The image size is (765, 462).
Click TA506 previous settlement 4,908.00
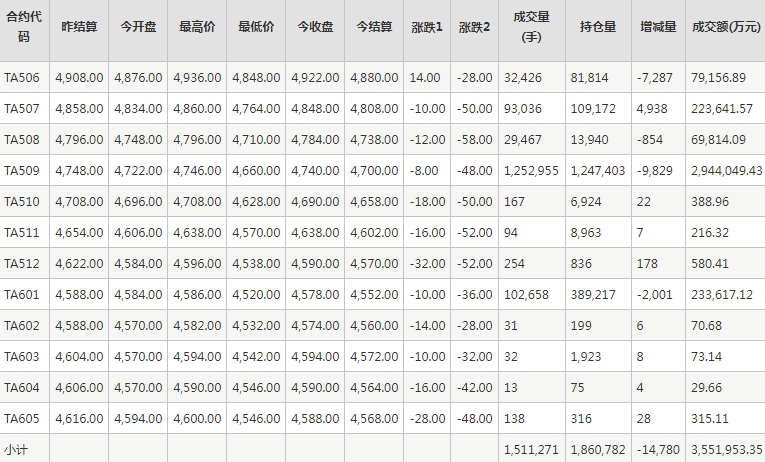coord(79,78)
